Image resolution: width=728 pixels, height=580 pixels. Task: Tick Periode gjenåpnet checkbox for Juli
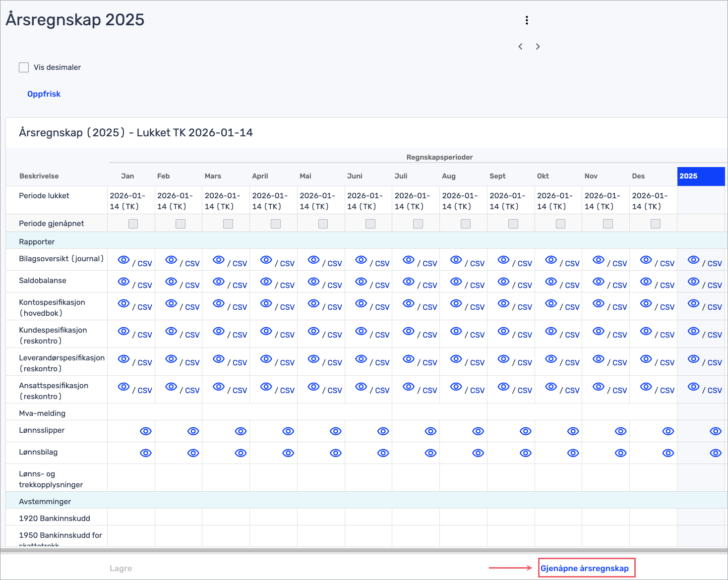(x=418, y=224)
